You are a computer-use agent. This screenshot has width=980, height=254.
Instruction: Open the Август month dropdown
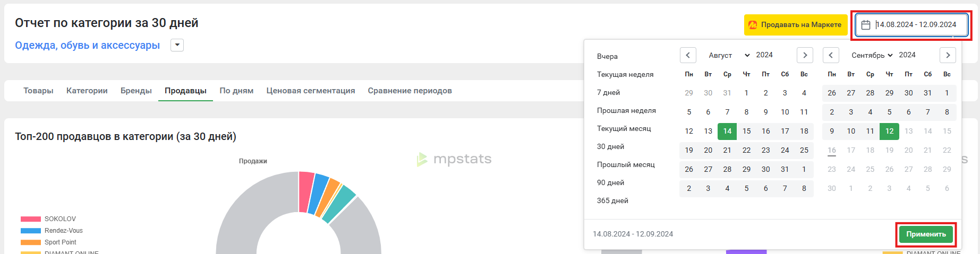coord(728,55)
